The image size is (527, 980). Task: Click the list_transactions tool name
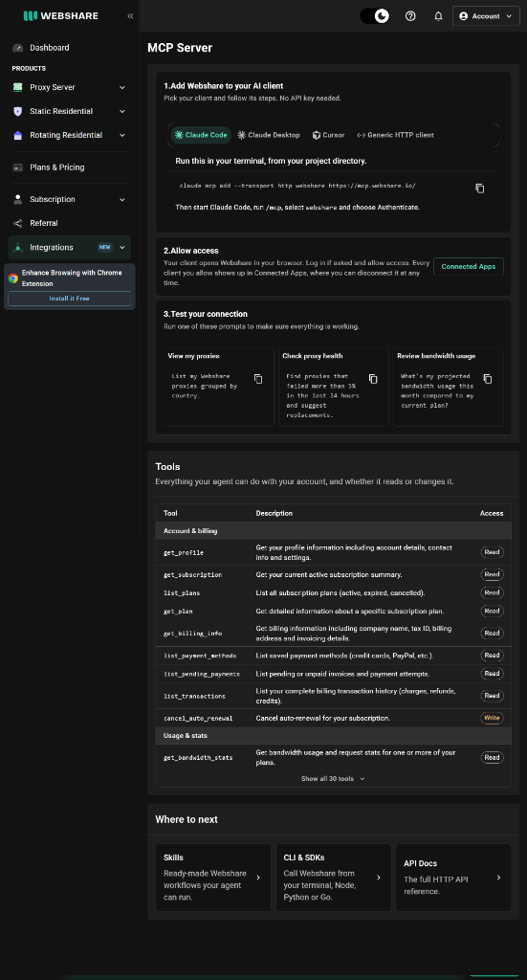tap(195, 696)
